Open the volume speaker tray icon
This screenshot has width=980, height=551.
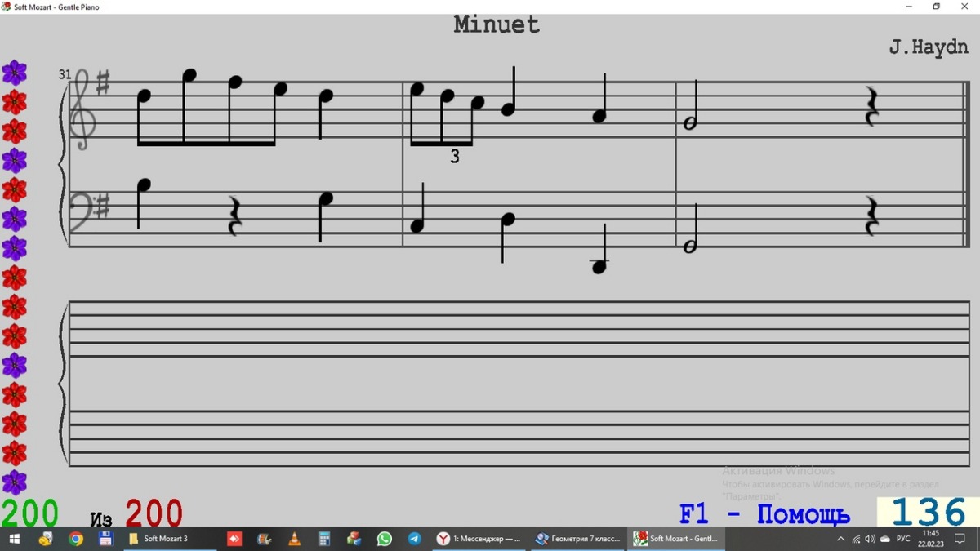tap(870, 539)
